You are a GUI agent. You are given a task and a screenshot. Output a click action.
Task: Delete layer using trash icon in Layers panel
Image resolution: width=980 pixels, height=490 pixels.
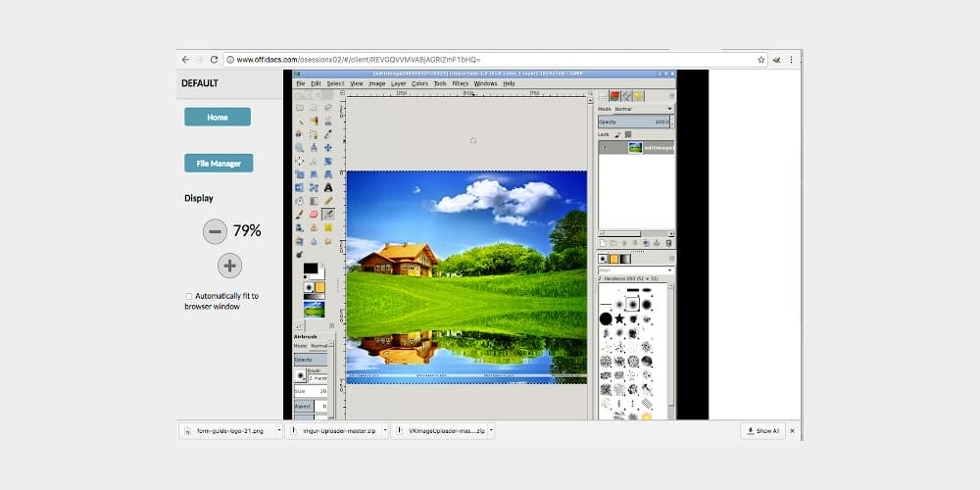(x=668, y=243)
